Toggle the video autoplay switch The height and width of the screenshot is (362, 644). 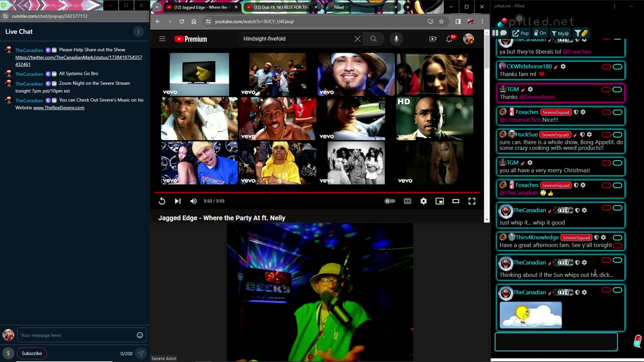point(390,201)
